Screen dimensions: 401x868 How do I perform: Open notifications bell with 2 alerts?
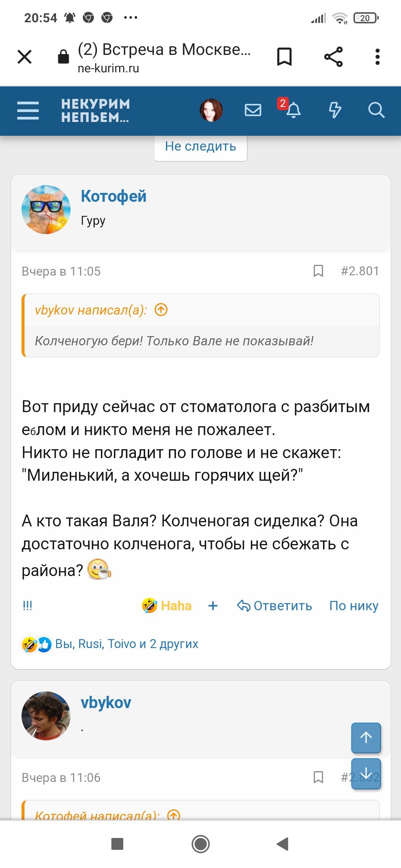pos(293,110)
